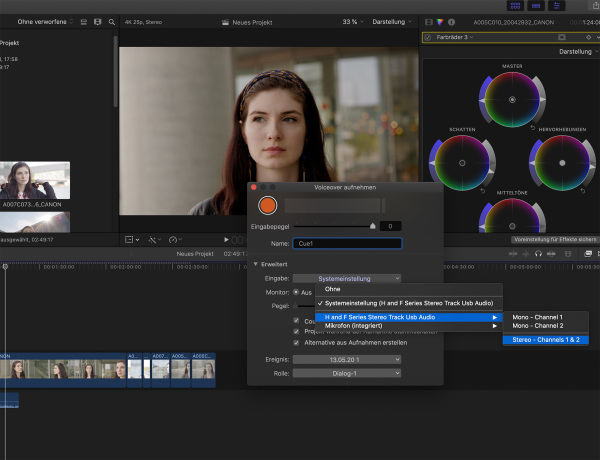The image size is (600, 460).
Task: Open the info inspector icon
Action: click(452, 22)
